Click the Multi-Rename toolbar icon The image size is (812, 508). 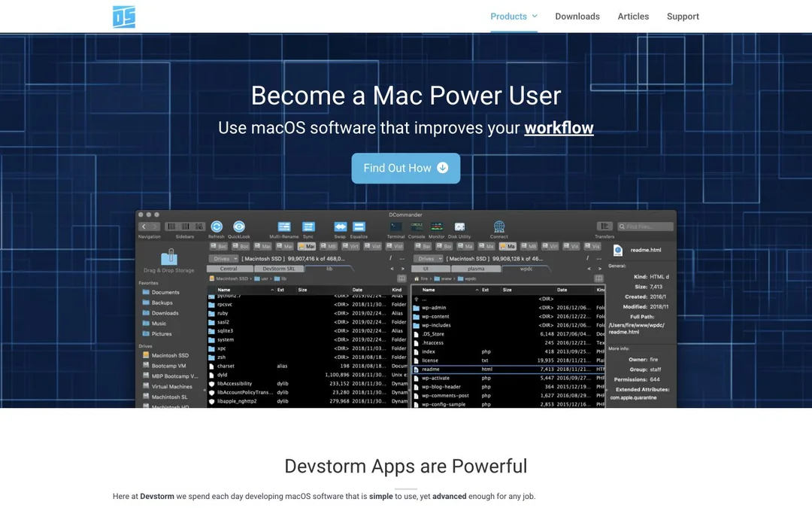click(x=283, y=227)
